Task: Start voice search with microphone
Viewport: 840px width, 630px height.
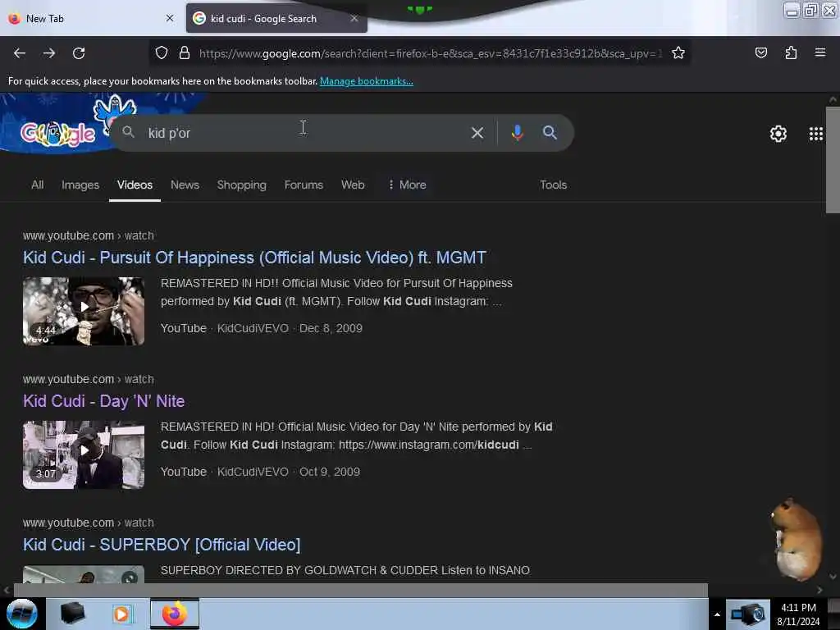Action: coord(517,133)
